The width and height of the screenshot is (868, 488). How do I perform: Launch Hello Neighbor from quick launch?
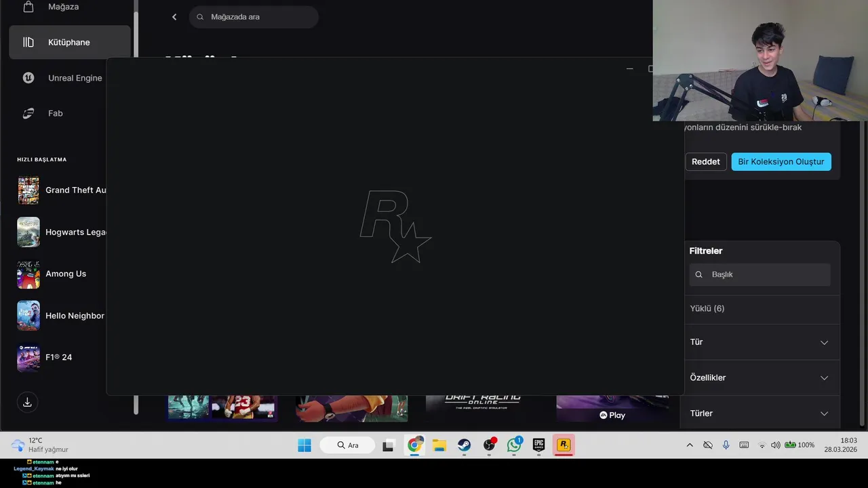click(x=62, y=316)
